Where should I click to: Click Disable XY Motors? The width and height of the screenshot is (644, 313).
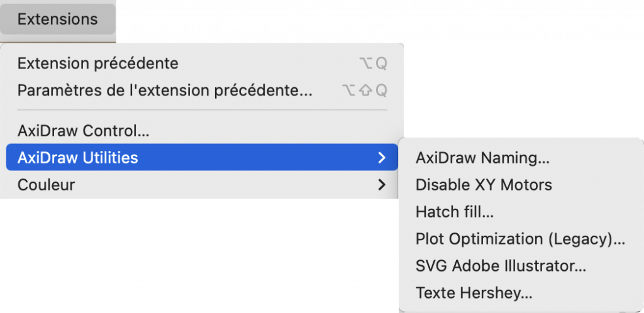tap(484, 185)
